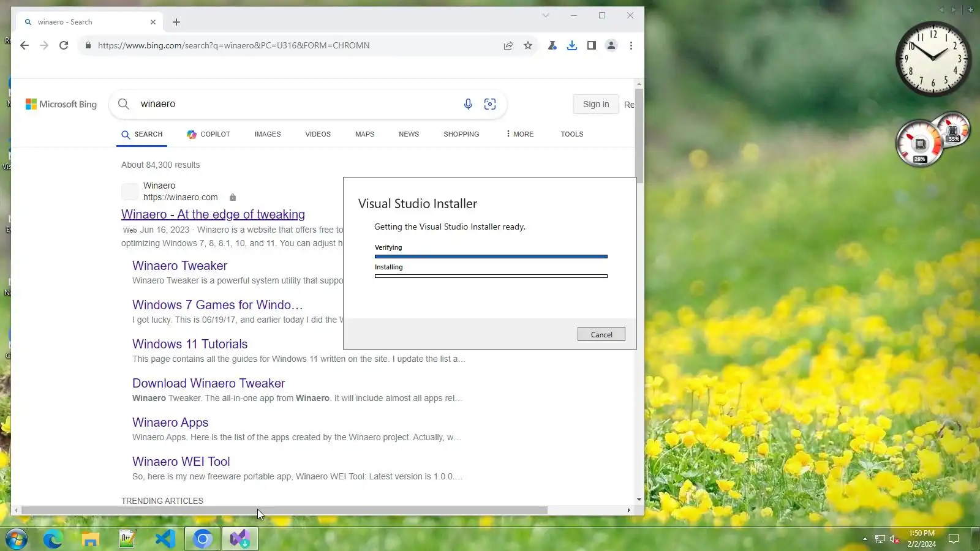The height and width of the screenshot is (551, 980).
Task: Open the Action Center notifications icon
Action: pos(954,539)
